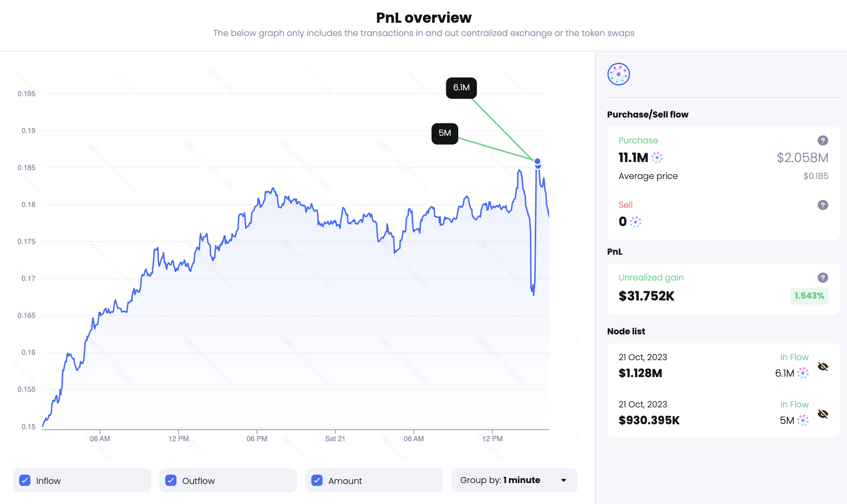This screenshot has width=847, height=504.
Task: Click the 0.195 y-axis label
Action: tap(26, 93)
